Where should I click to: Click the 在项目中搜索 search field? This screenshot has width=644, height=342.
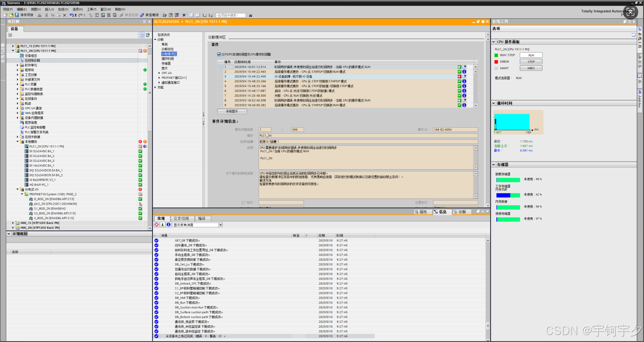[231, 15]
